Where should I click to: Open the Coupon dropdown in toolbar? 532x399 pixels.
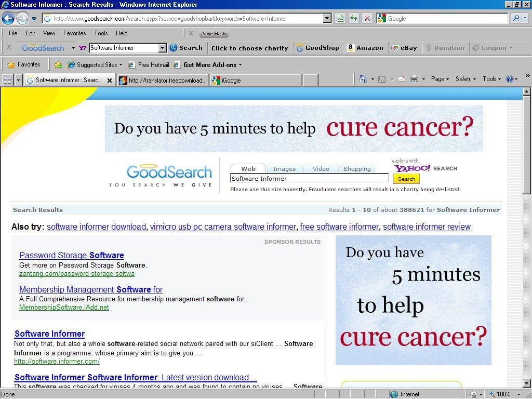[493, 48]
